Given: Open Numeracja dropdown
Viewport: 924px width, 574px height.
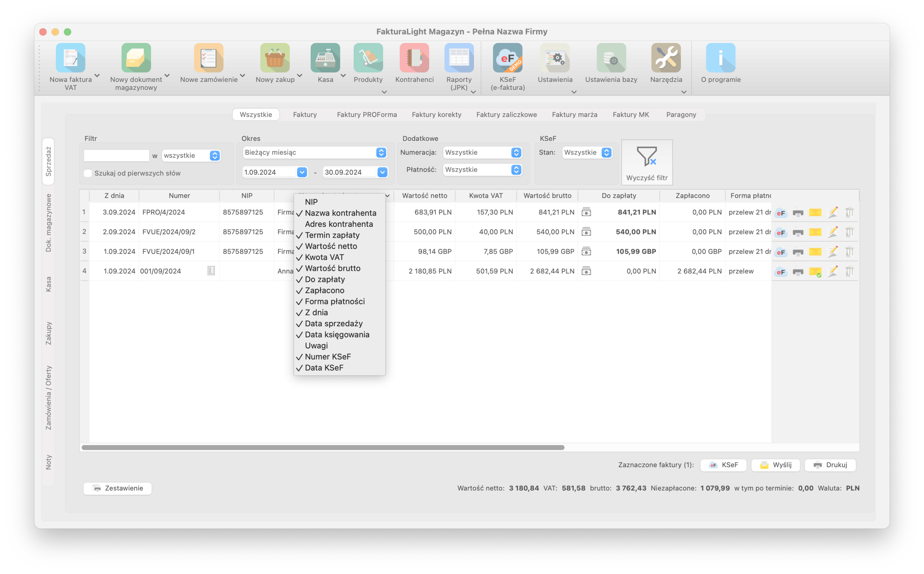Looking at the screenshot, I should [x=482, y=152].
